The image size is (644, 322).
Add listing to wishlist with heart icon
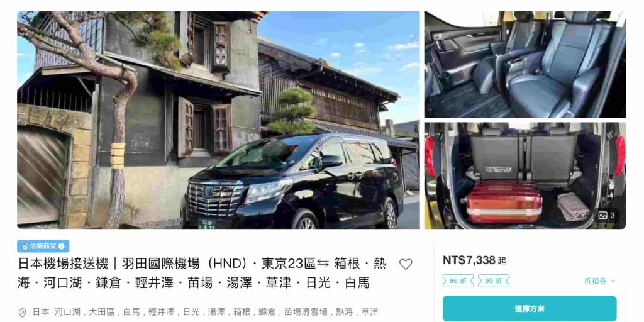pos(406,264)
